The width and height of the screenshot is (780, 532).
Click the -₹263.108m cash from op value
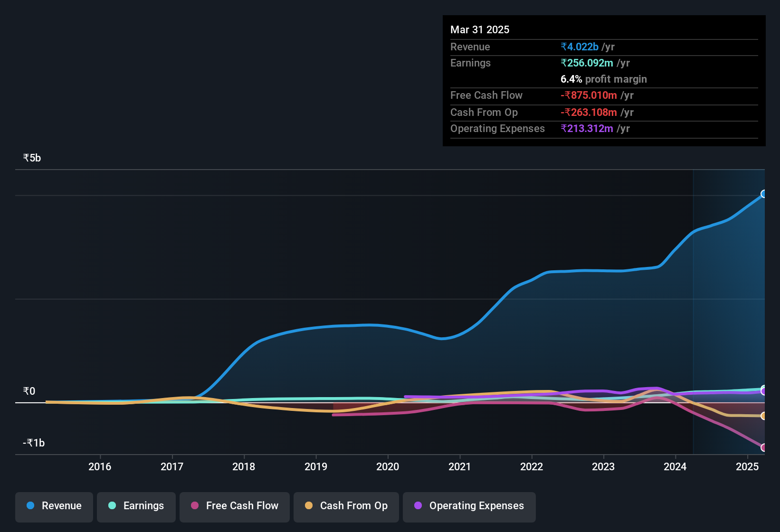coord(589,112)
